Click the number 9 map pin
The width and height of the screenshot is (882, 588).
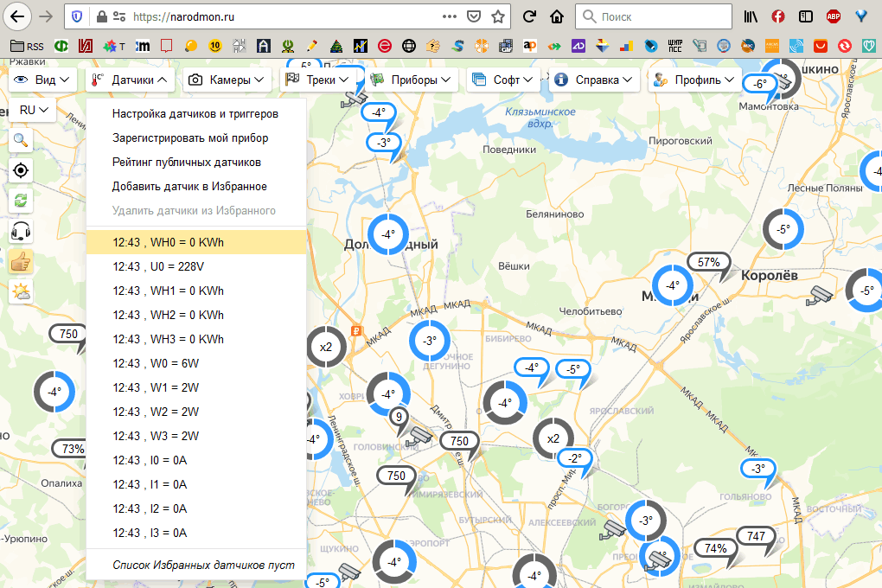(x=399, y=417)
